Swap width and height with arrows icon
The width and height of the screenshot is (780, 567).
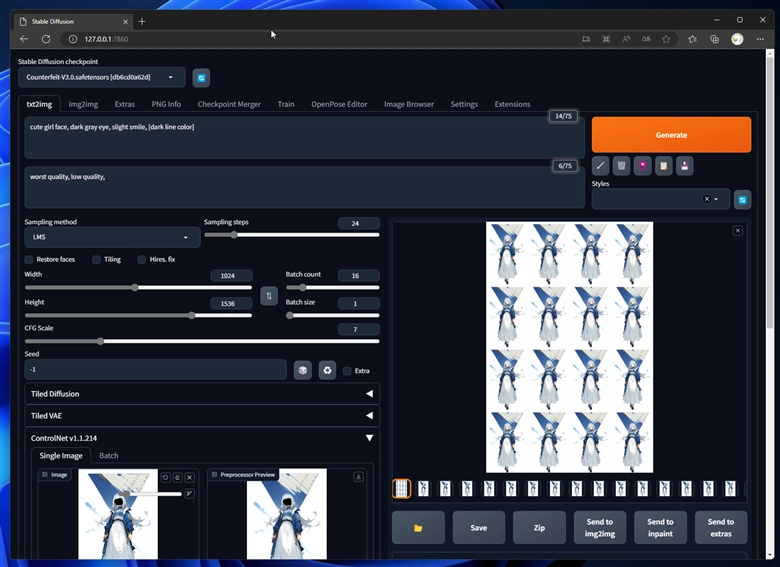pyautogui.click(x=268, y=296)
